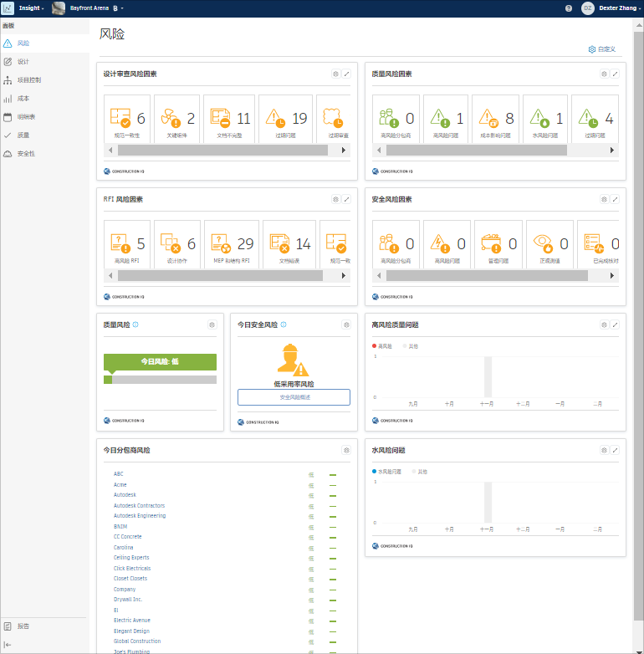This screenshot has height=654, width=644.
Task: Open the 关键组件 tile showing 2
Action: coord(176,119)
